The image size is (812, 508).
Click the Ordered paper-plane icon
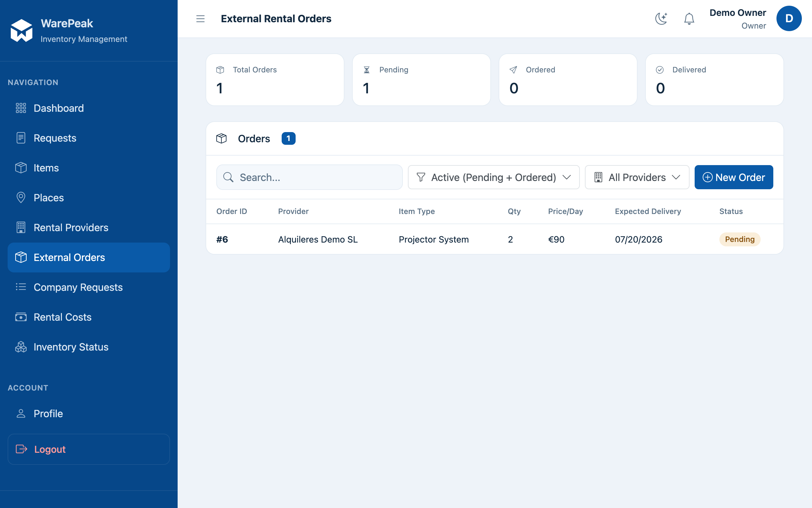tap(513, 70)
